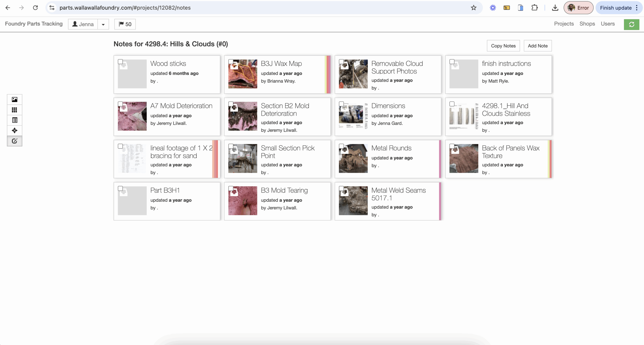Go to the Projects menu item
Viewport: 644px width, 345px height.
(564, 24)
